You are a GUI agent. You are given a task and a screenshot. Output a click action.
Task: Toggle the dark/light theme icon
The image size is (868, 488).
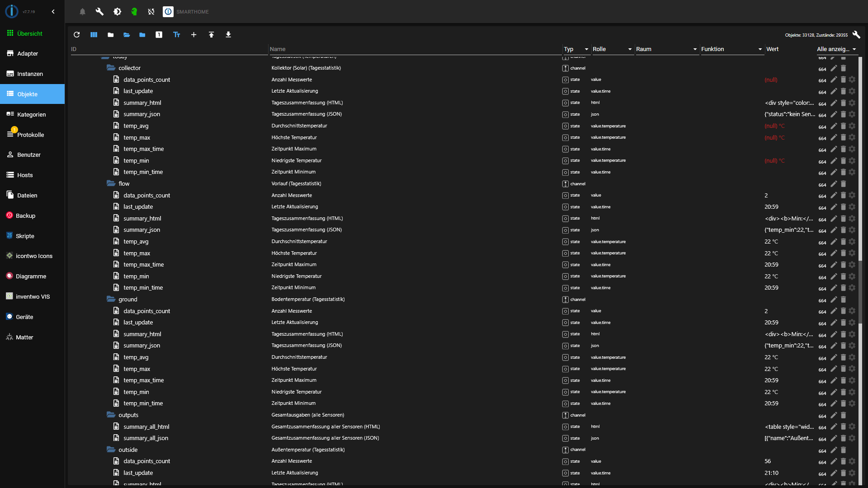pyautogui.click(x=117, y=12)
